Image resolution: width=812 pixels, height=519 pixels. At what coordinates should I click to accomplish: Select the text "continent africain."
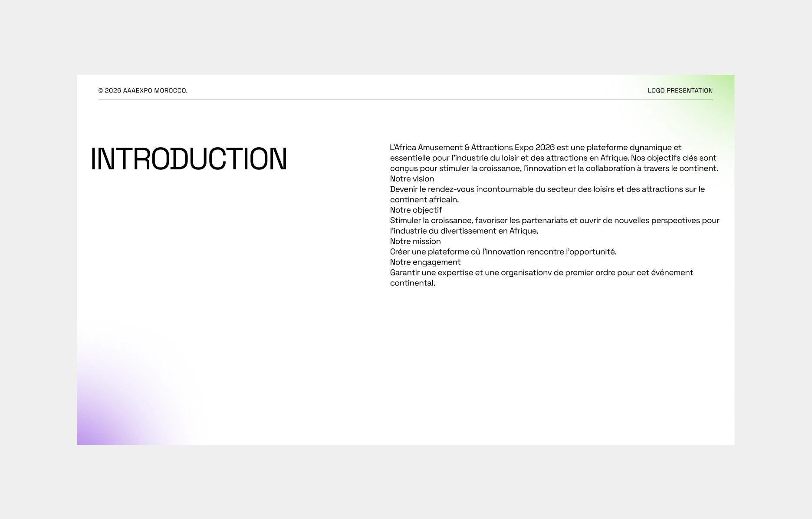424,200
